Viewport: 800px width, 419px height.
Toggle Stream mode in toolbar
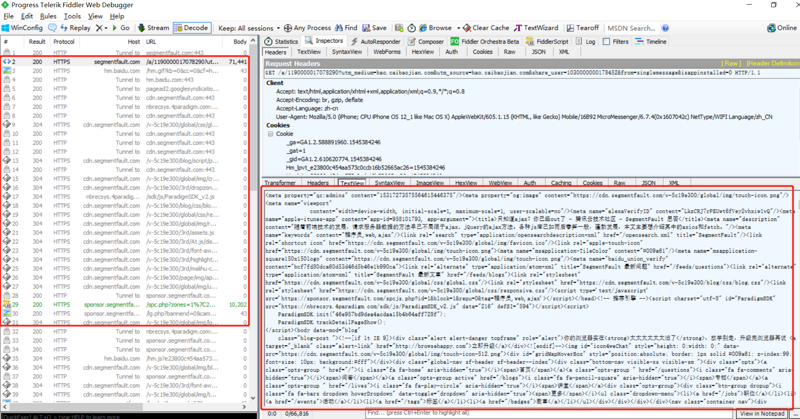(153, 28)
